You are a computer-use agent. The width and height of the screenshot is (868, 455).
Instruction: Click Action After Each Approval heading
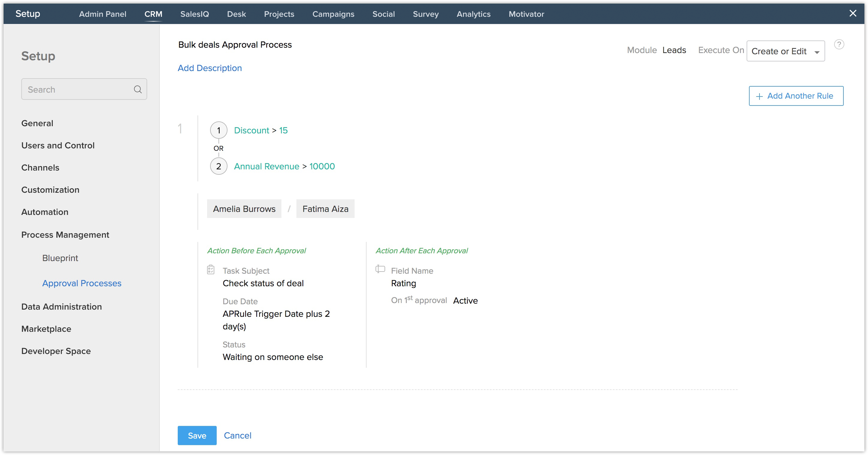tap(421, 250)
